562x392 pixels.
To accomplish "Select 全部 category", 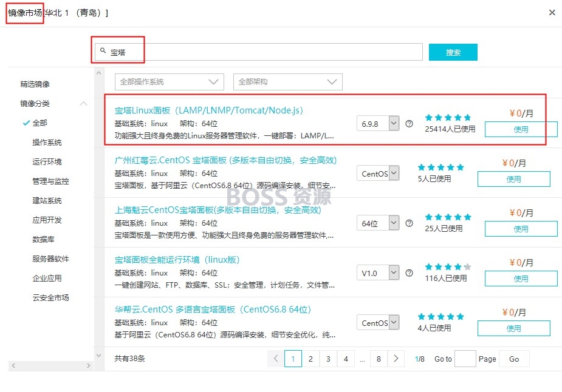I will pos(39,123).
